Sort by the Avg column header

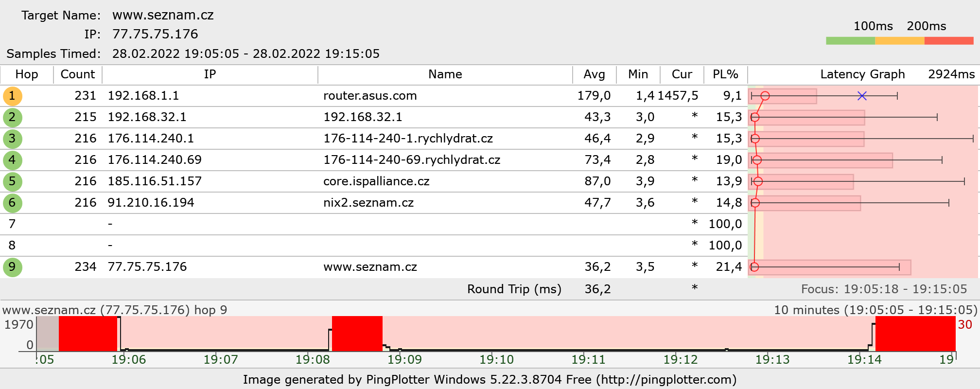(594, 74)
